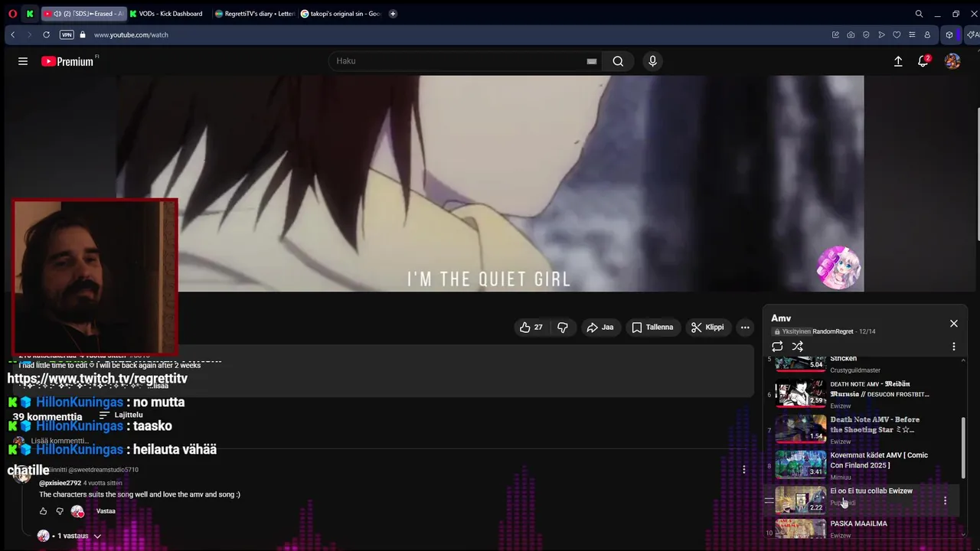Image resolution: width=980 pixels, height=551 pixels.
Task: Open the ad blocker shield icon
Action: [x=866, y=34]
